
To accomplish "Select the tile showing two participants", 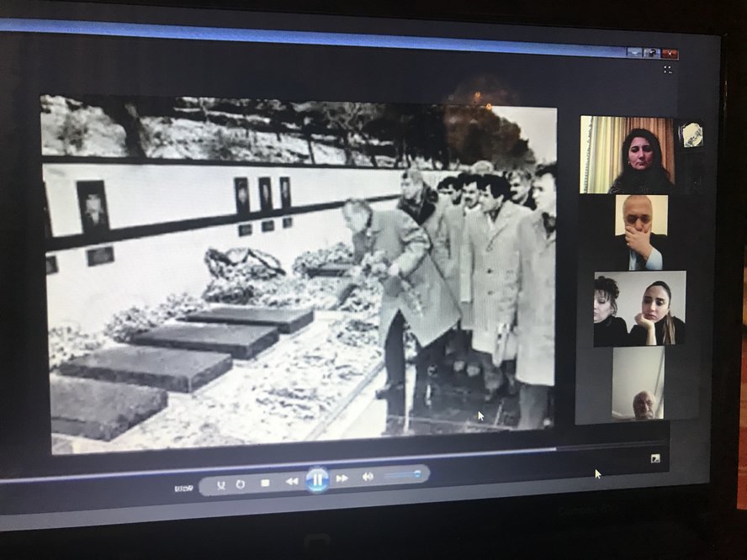I will pyautogui.click(x=640, y=309).
